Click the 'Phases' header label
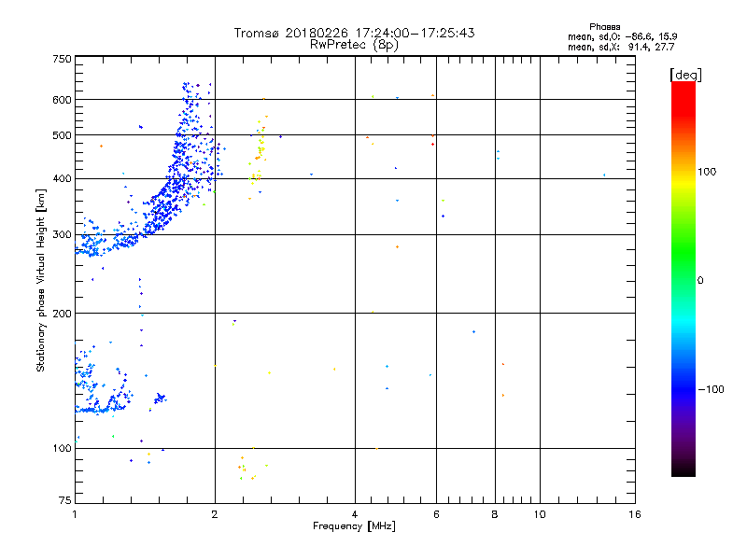Screen dimensions: 747x560 (x=604, y=27)
